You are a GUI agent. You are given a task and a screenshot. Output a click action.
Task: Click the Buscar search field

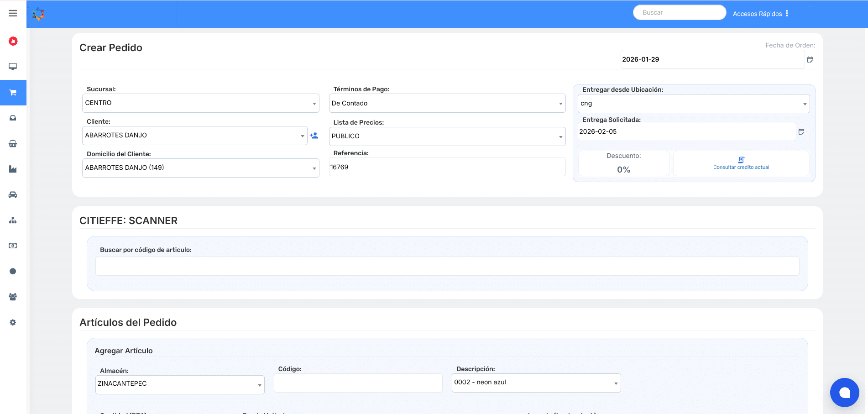coord(679,12)
